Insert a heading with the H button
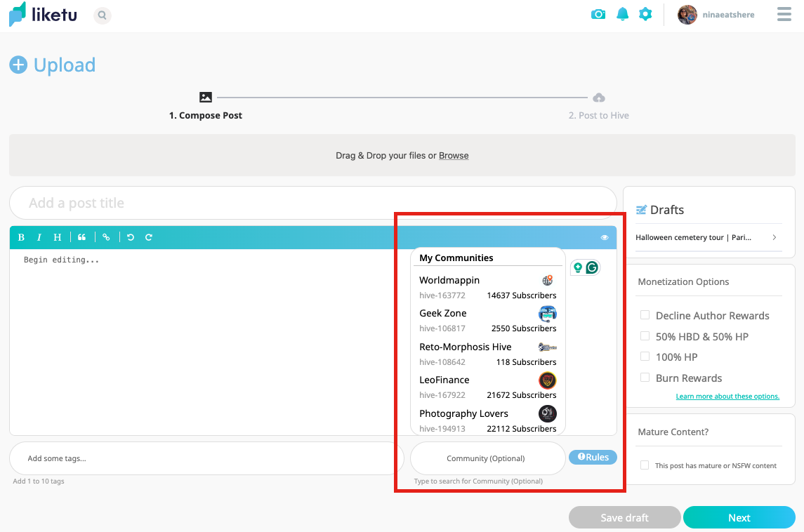The height and width of the screenshot is (532, 804). coord(58,237)
